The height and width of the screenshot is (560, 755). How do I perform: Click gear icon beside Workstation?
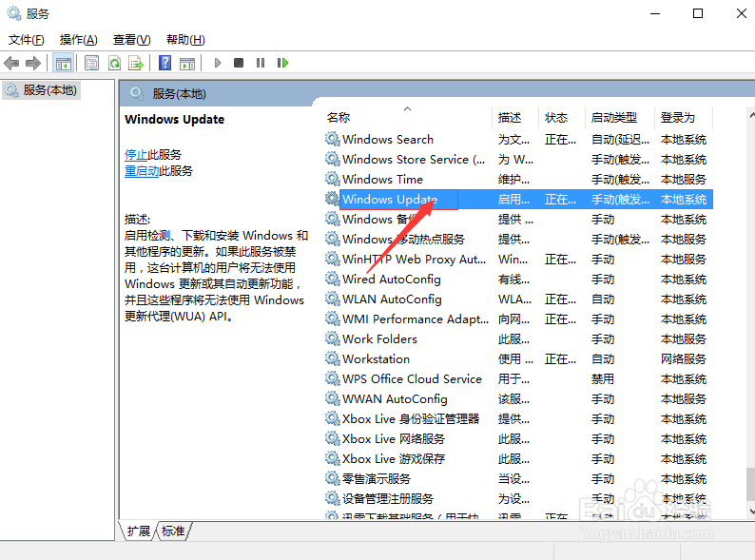[332, 358]
